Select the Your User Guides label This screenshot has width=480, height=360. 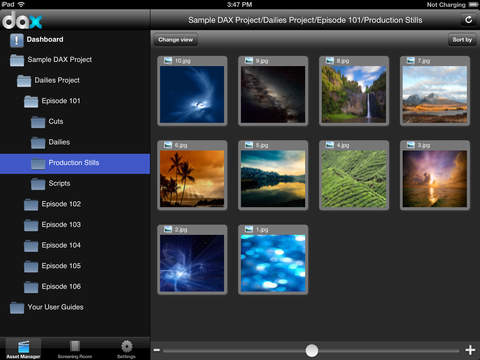55,307
